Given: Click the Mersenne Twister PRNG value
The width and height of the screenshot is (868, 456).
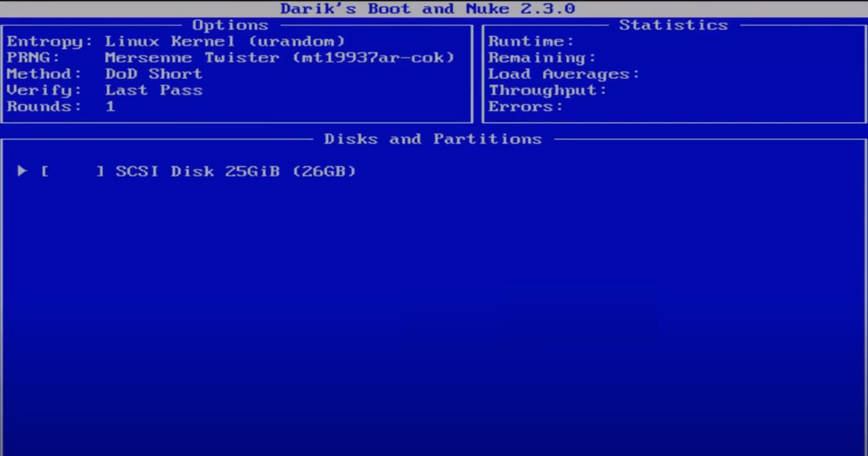Looking at the screenshot, I should 279,58.
